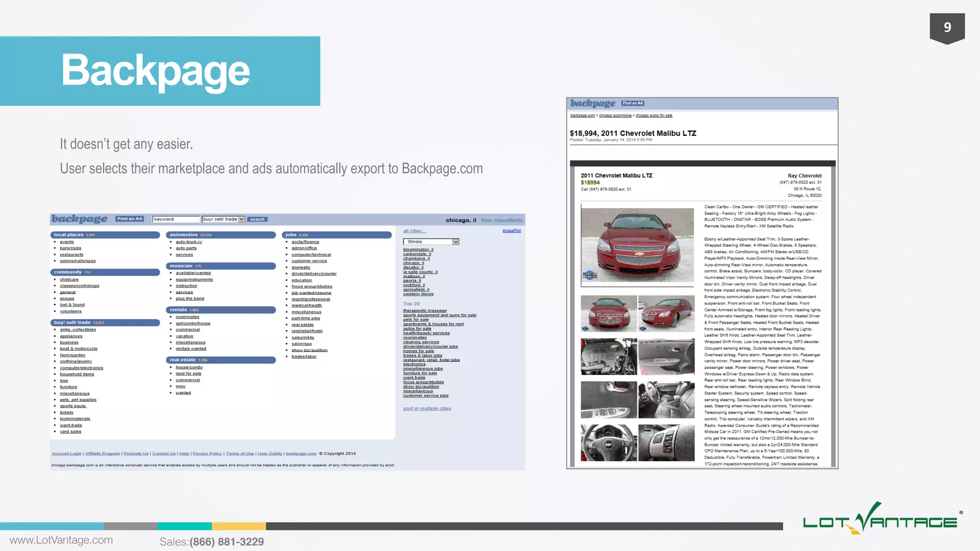The height and width of the screenshot is (551, 980).
Task: Select the rentals category header
Action: pyautogui.click(x=221, y=310)
